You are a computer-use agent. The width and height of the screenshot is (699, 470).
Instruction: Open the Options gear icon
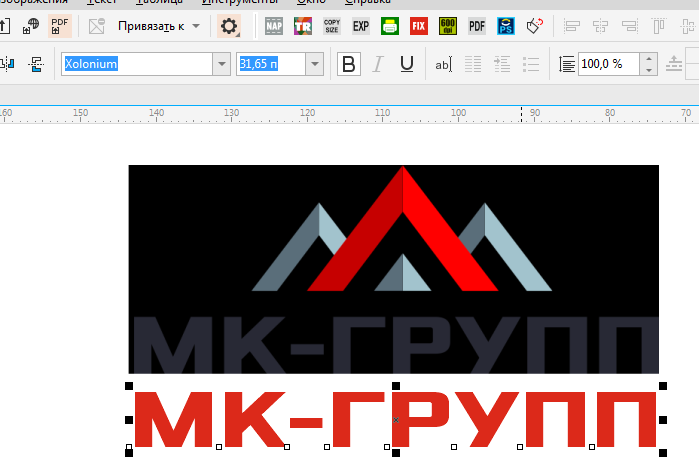[229, 26]
